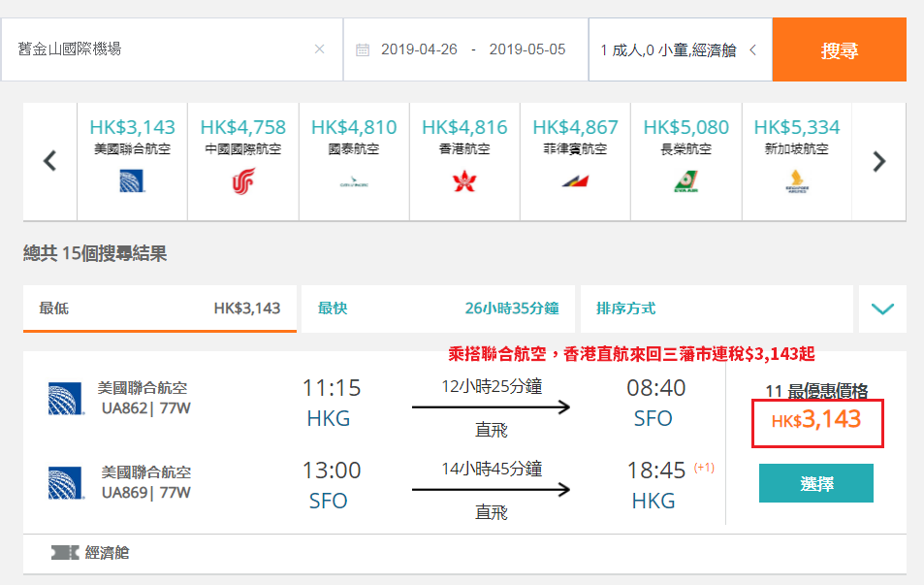924x585 pixels.
Task: Click the destination airport input field
Action: click(172, 49)
